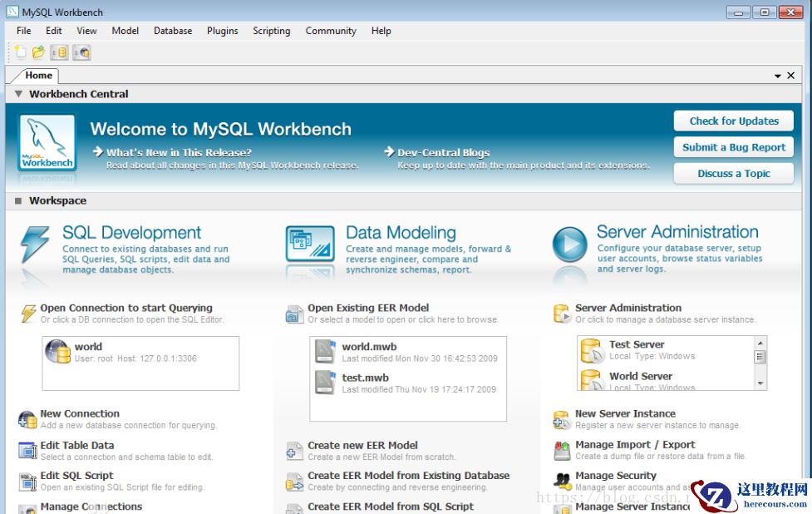Click the Edit SQL Script icon
Screen dimensions: 812x514
(x=27, y=482)
